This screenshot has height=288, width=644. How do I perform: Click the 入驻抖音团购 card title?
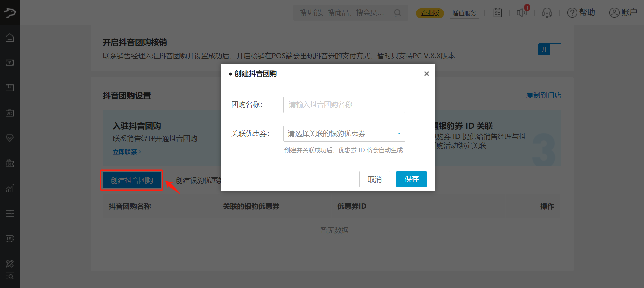[137, 126]
